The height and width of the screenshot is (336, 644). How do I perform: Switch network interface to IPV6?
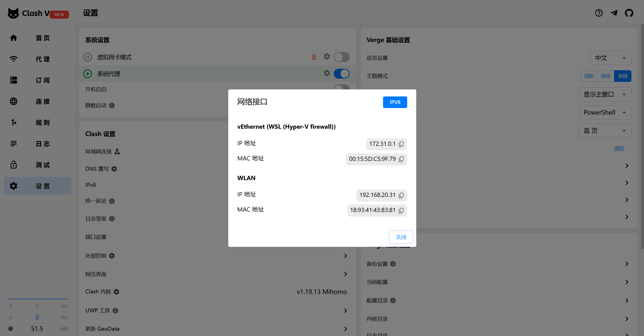pyautogui.click(x=395, y=102)
